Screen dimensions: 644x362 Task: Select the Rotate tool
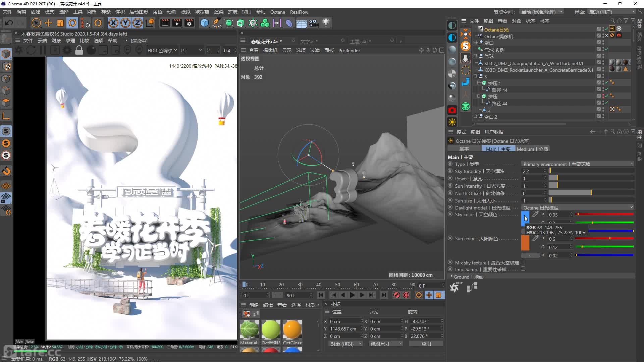(x=72, y=23)
